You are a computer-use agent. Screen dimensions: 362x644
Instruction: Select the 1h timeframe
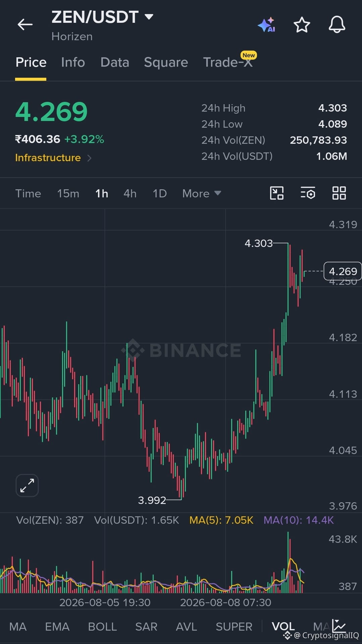tap(102, 193)
